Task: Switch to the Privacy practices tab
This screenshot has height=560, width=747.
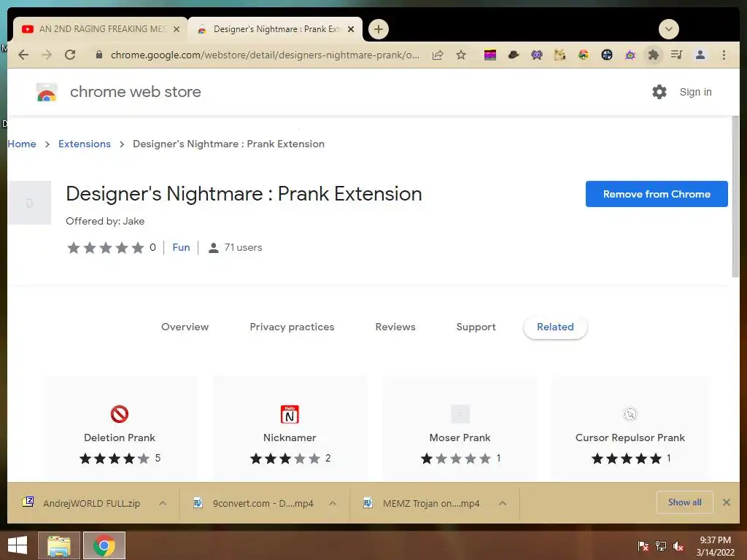Action: (292, 327)
